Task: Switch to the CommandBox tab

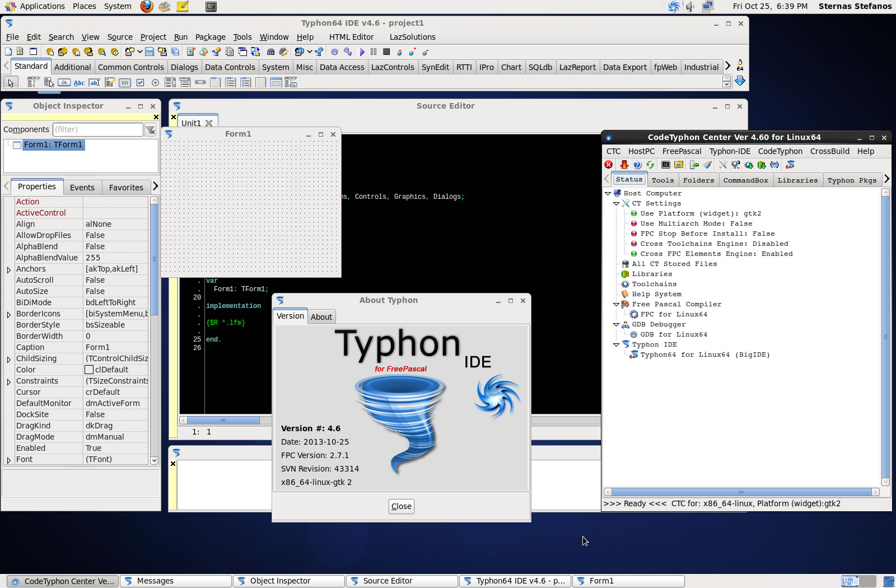Action: (x=745, y=180)
